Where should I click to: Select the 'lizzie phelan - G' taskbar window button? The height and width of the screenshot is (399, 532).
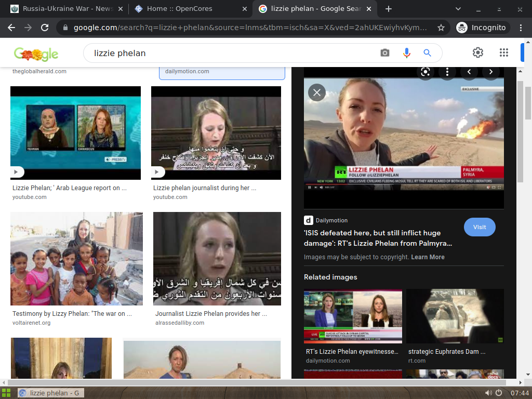(x=50, y=393)
